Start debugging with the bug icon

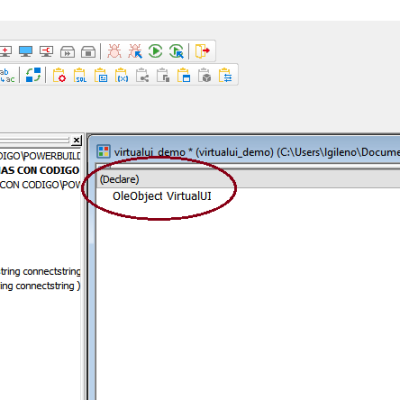(114, 51)
